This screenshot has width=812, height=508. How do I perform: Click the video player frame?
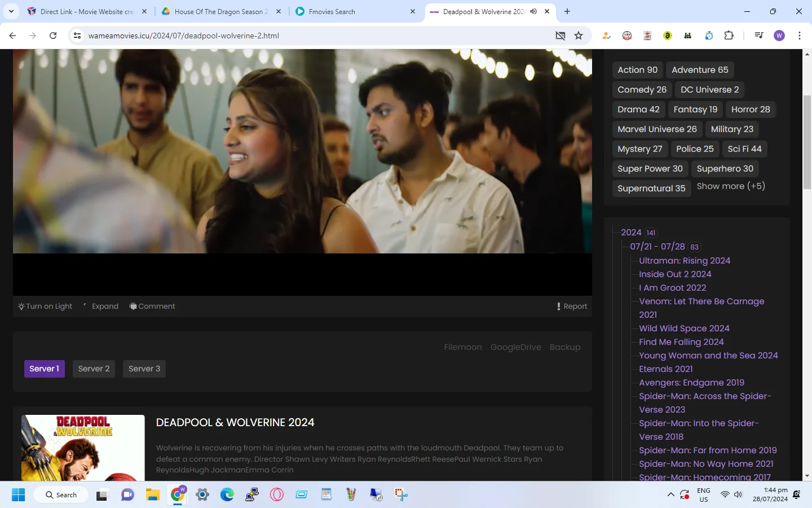point(302,172)
